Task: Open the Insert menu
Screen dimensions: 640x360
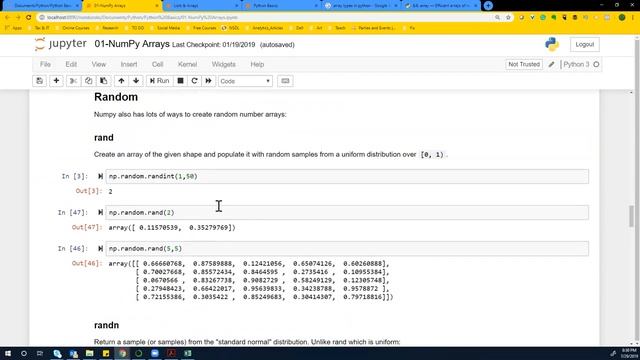Action: point(129,64)
